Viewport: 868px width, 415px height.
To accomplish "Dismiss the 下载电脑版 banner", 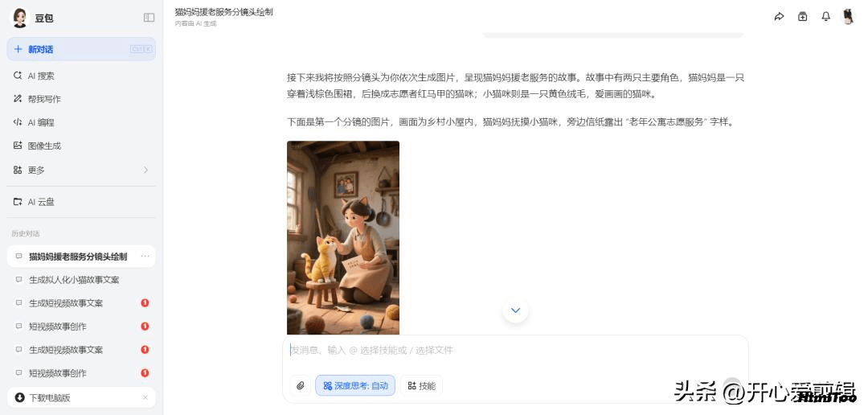I will point(145,398).
